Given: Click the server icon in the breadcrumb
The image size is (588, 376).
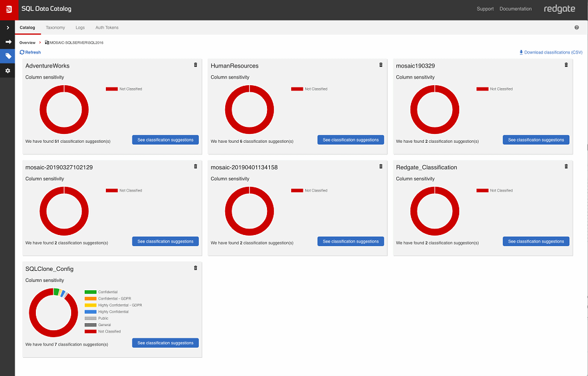Looking at the screenshot, I should pyautogui.click(x=47, y=42).
